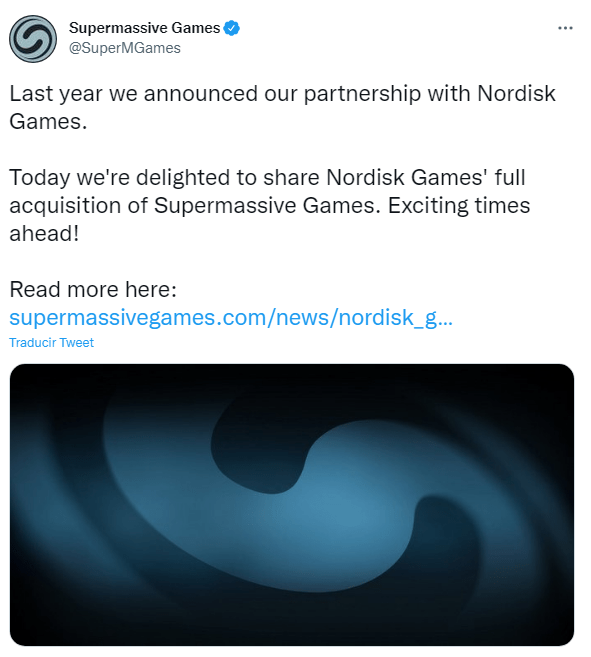This screenshot has height=657, width=591.
Task: Click Traducir Tweet to translate
Action: click(52, 343)
